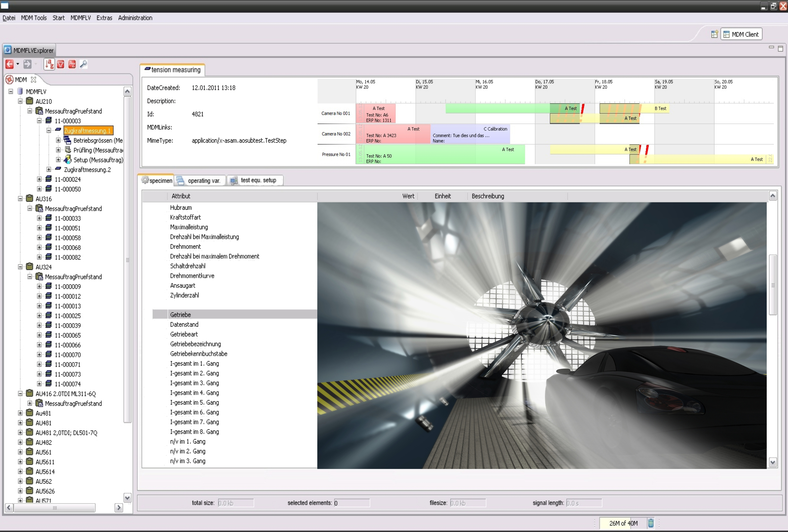Click the C Calibration block on Camera No 002
The image size is (788, 532).
point(470,134)
